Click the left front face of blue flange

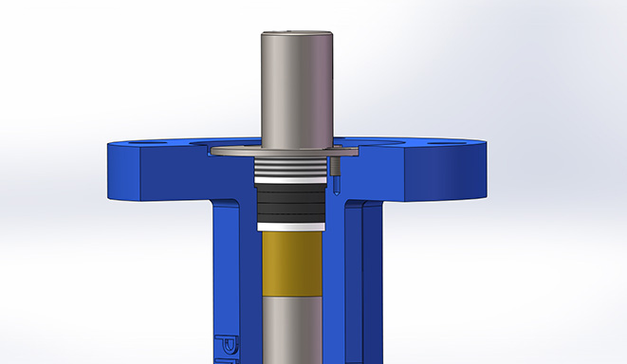tap(123, 171)
